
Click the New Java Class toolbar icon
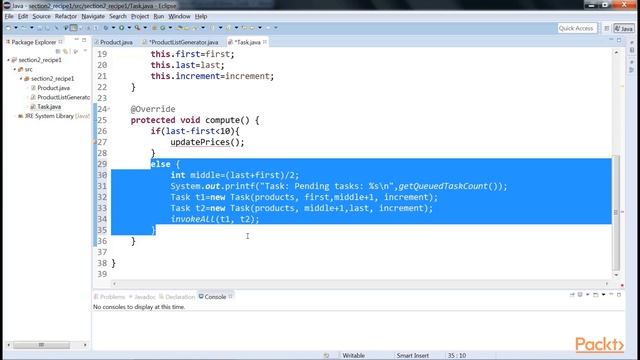pyautogui.click(x=162, y=28)
